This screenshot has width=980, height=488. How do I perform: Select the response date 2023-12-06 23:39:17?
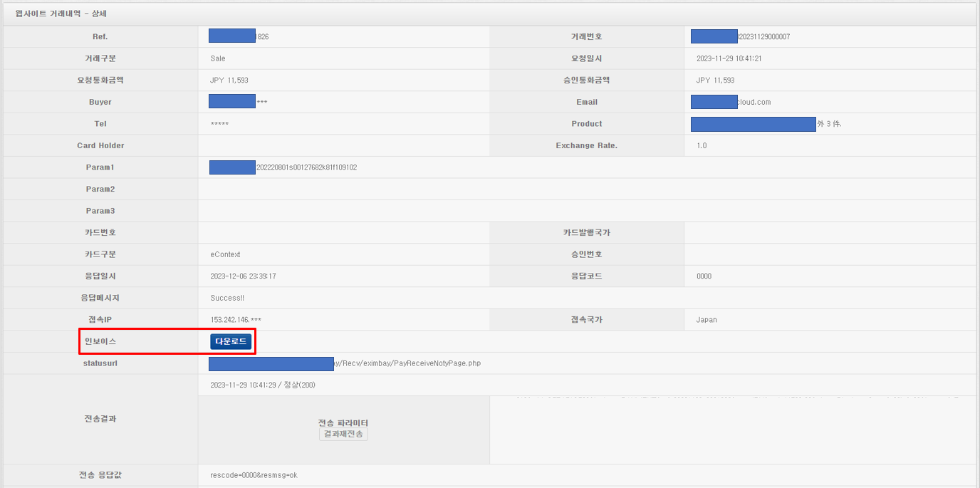click(243, 276)
